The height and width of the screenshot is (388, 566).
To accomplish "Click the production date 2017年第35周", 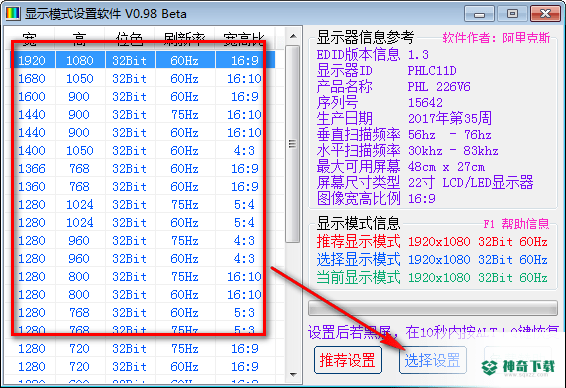I will [450, 118].
